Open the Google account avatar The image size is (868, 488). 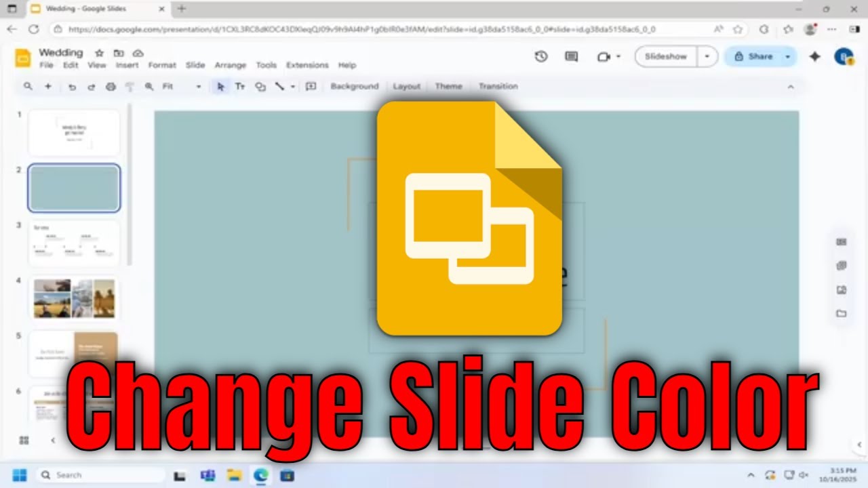click(843, 57)
